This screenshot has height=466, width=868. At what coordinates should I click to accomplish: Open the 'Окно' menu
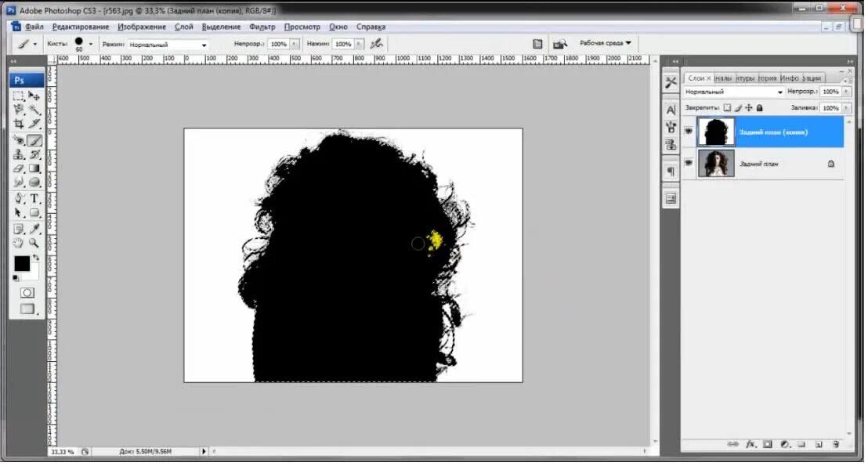(x=338, y=27)
